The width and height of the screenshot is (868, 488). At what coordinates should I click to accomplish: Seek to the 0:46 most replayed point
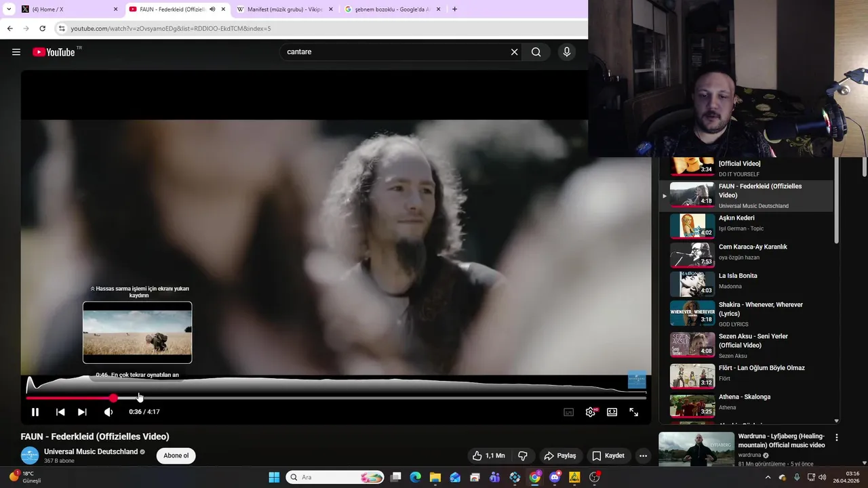(138, 398)
